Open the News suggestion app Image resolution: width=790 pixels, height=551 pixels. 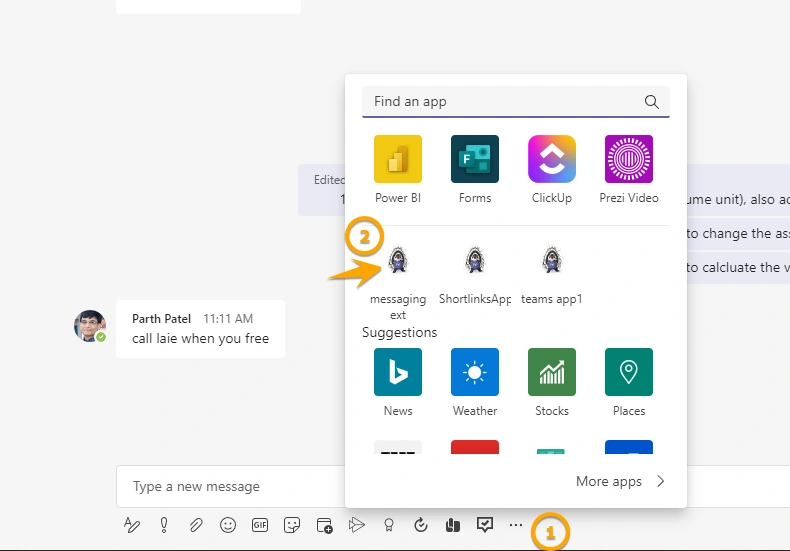click(398, 372)
